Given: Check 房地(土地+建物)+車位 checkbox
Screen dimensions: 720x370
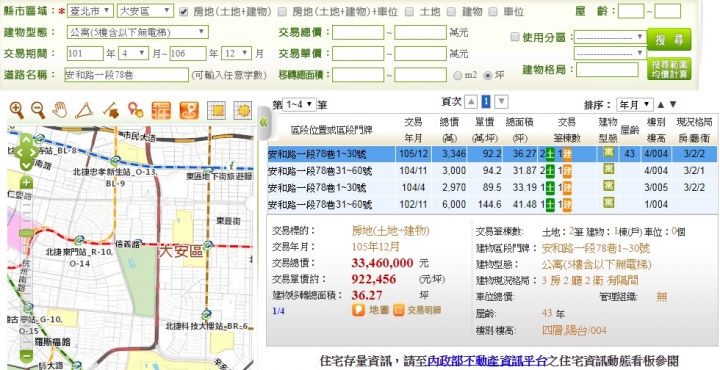Looking at the screenshot, I should pyautogui.click(x=282, y=12).
